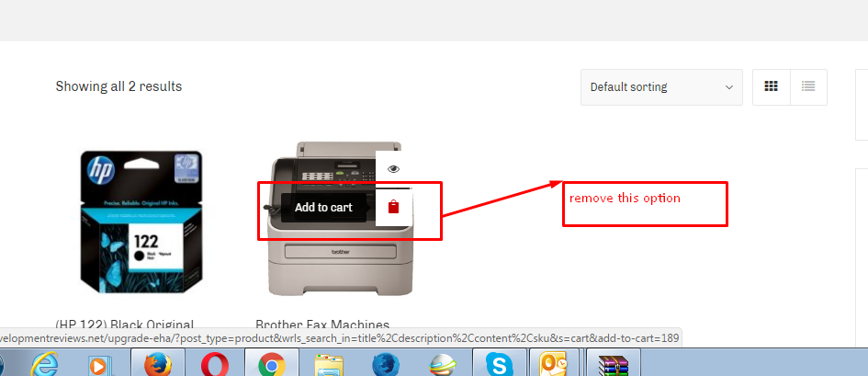Launch Internet Explorer from the taskbar
This screenshot has height=376, width=868.
coord(45,364)
